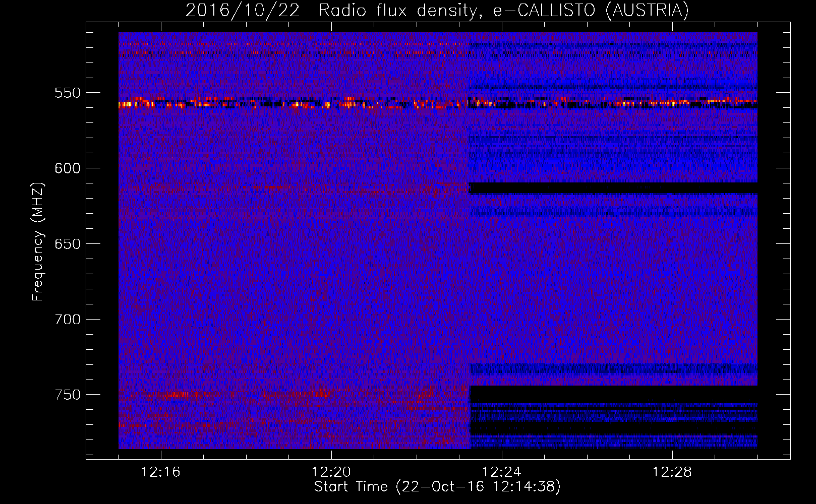This screenshot has height=504, width=816.
Task: Click the 750 frequency tick label
Action: click(68, 395)
